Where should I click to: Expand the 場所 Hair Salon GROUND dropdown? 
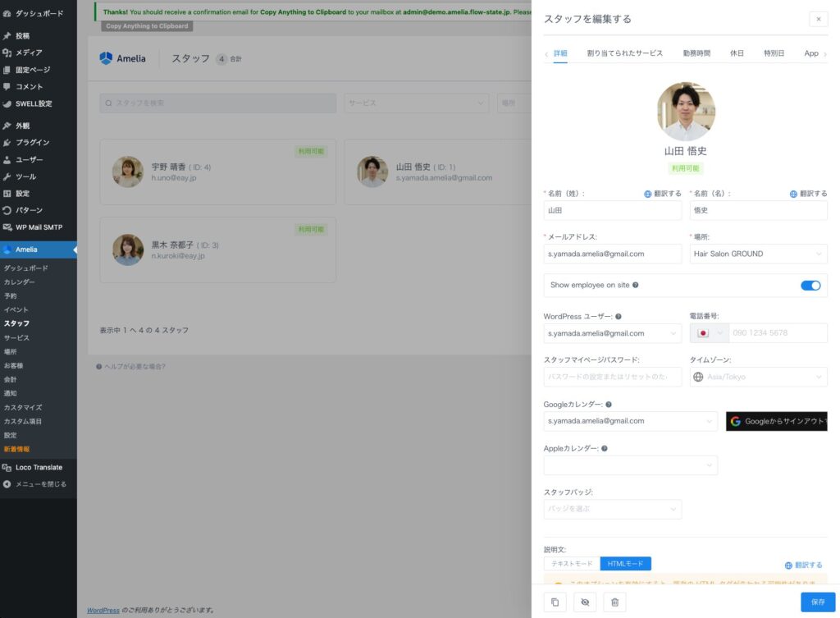pyautogui.click(x=758, y=254)
